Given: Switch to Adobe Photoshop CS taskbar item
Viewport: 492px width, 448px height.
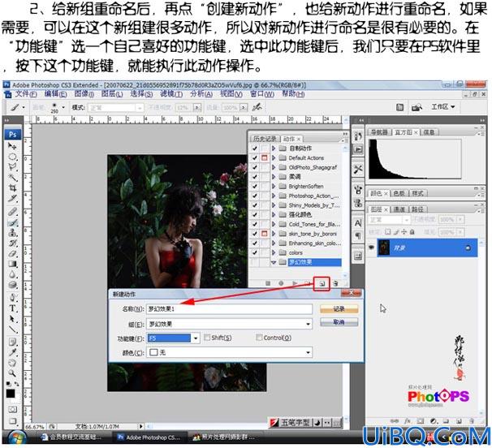Looking at the screenshot, I should coord(149,437).
